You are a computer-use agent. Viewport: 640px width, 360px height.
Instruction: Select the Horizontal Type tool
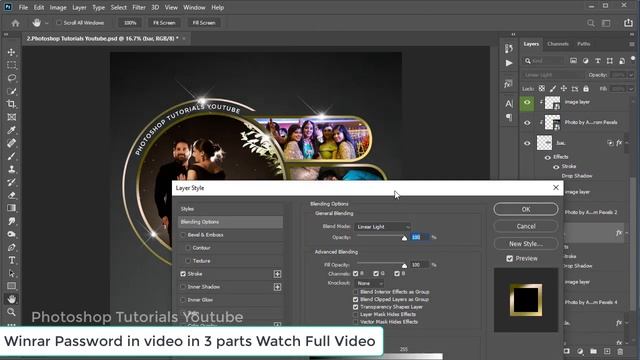click(x=11, y=260)
